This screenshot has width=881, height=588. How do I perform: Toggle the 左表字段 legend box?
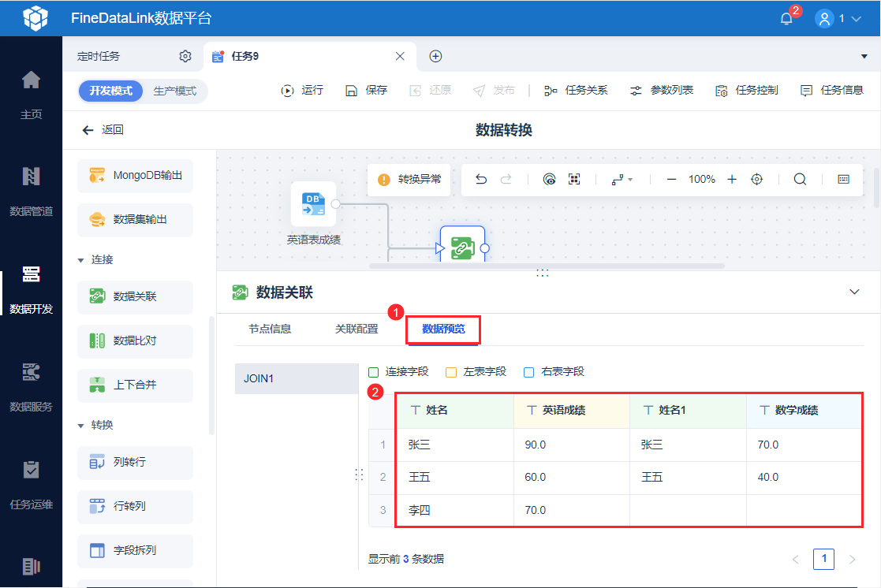coord(451,372)
